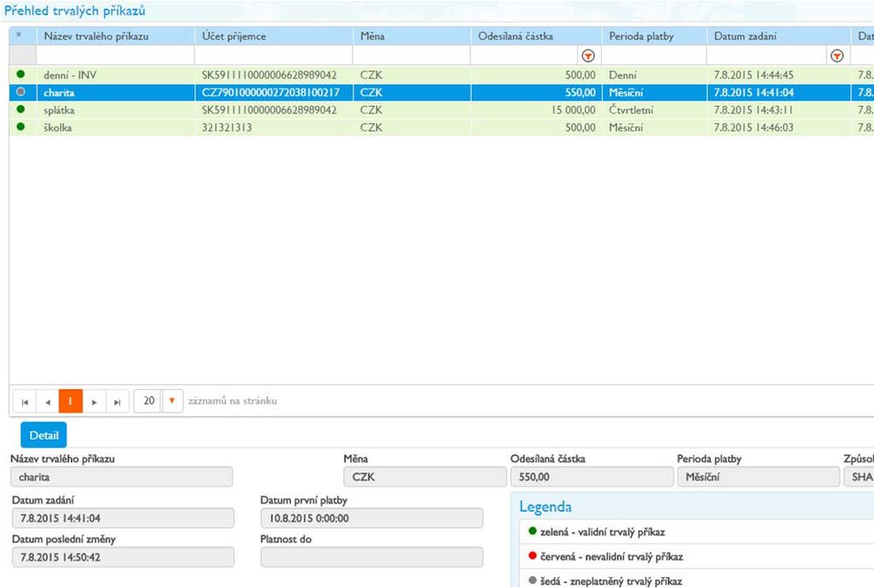This screenshot has height=588, width=874.
Task: Focus the Datum zadání filter field
Action: point(767,55)
